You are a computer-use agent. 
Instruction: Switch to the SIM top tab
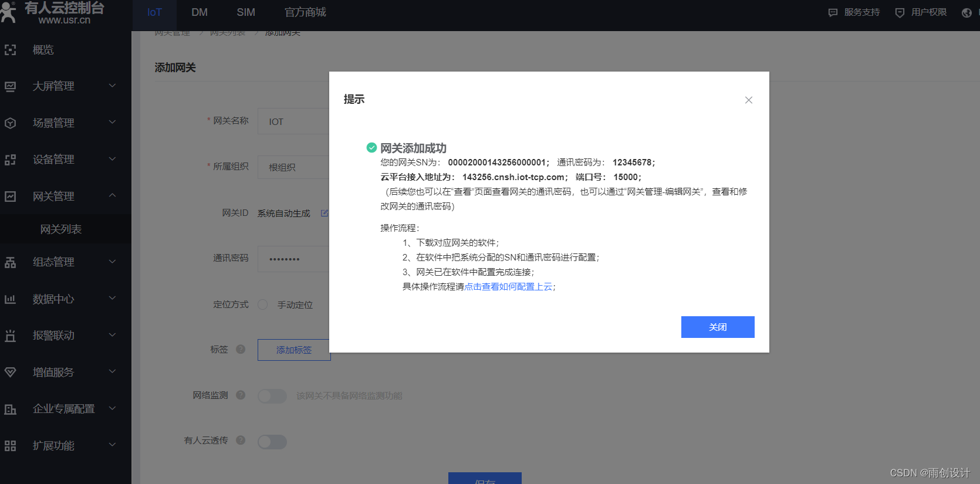point(246,12)
